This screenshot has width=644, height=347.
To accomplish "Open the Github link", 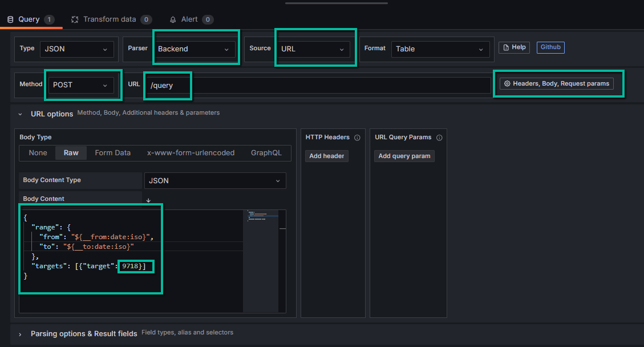I will tap(550, 47).
